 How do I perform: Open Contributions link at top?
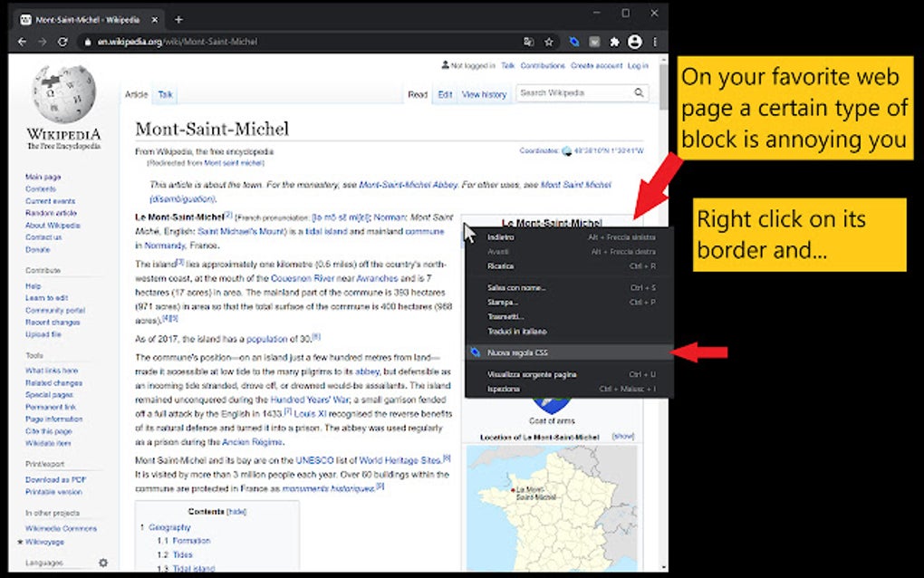click(543, 65)
